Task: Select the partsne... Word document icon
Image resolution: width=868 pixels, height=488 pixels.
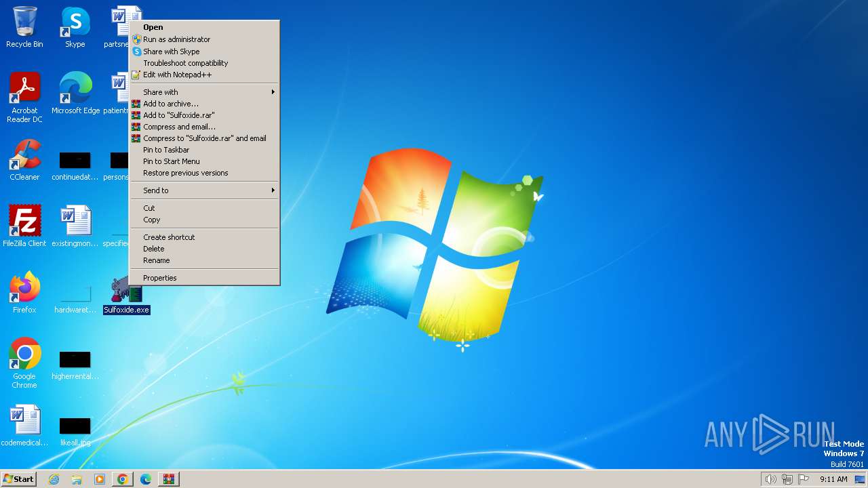Action: tap(116, 28)
